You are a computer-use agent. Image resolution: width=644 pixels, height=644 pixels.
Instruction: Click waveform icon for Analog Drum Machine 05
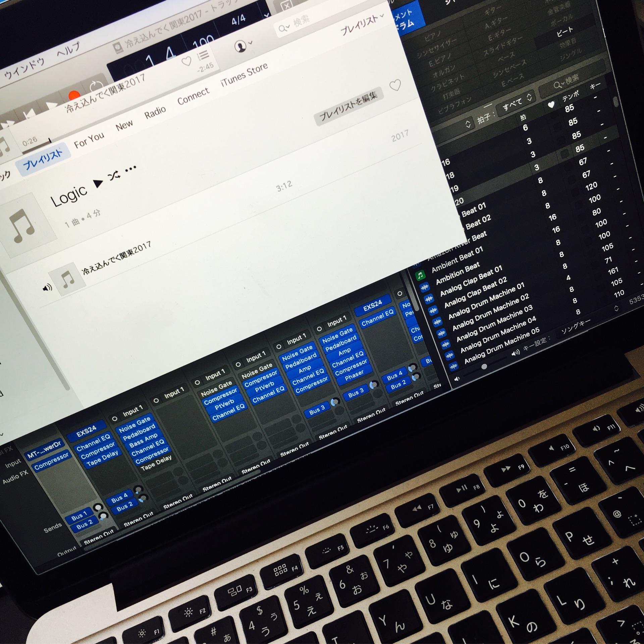point(453,367)
